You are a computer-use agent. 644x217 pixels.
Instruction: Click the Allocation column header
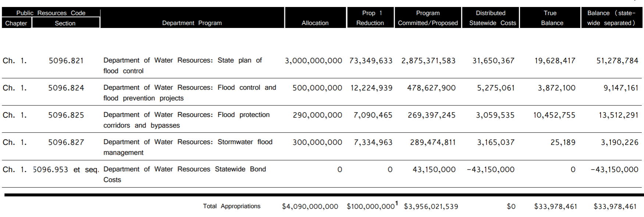pos(315,23)
